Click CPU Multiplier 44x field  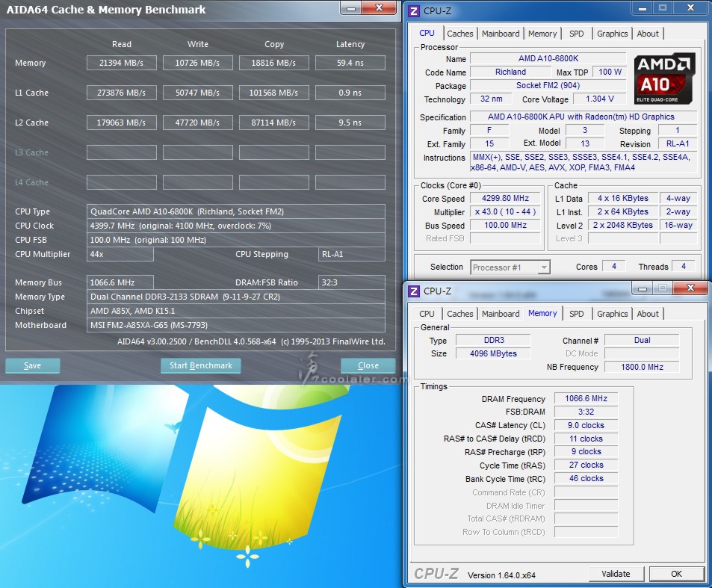tap(120, 254)
